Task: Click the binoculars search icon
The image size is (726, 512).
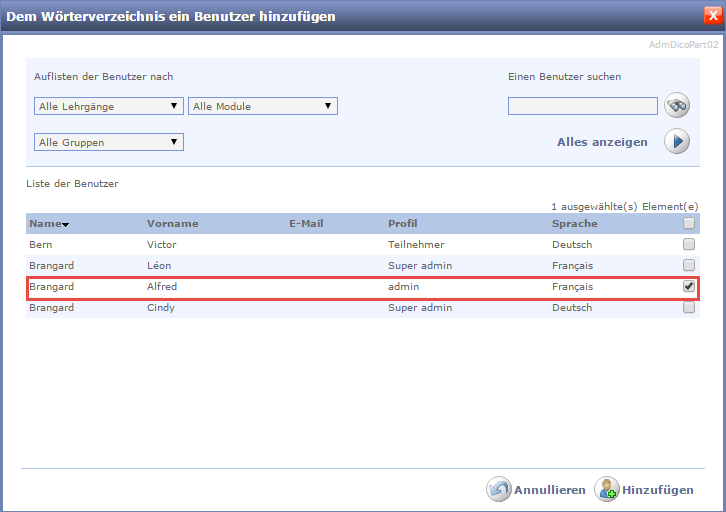Action: pos(677,105)
